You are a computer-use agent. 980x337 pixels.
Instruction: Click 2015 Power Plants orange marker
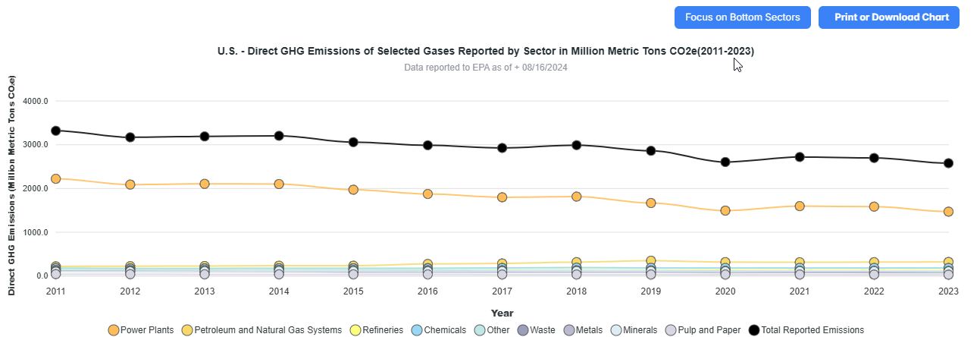pyautogui.click(x=353, y=189)
